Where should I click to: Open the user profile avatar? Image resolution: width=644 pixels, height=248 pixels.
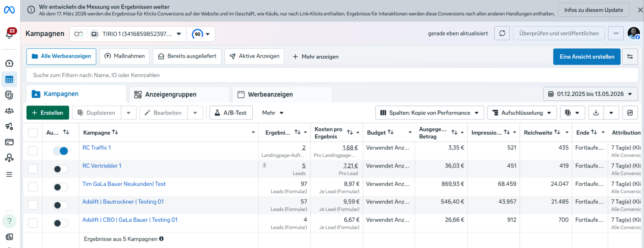[x=633, y=33]
